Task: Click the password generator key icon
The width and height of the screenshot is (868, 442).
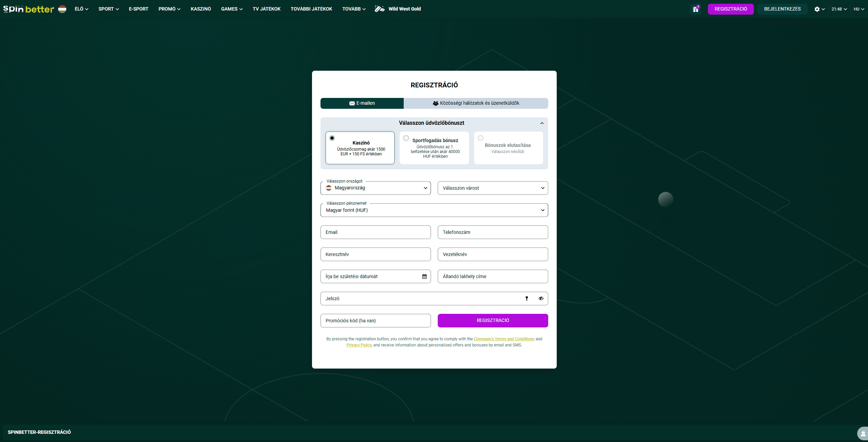Action: click(x=527, y=299)
